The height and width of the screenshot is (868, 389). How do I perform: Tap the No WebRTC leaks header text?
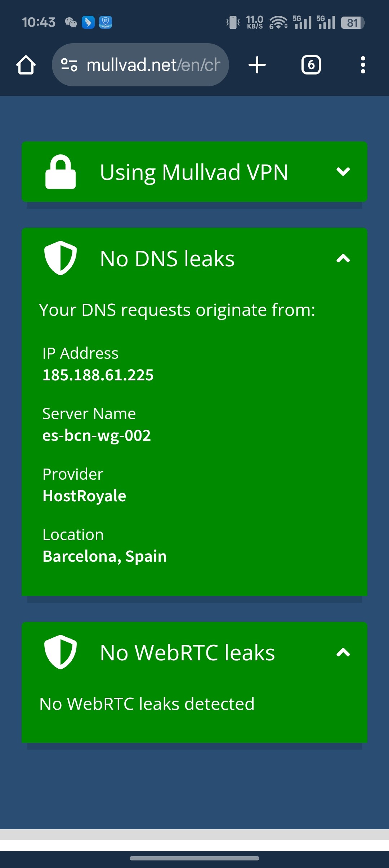[187, 652]
